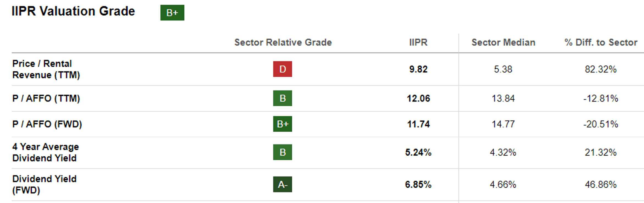Click the B grade badge for P / AFFO (TTM)
This screenshot has width=644, height=203.
coord(282,98)
